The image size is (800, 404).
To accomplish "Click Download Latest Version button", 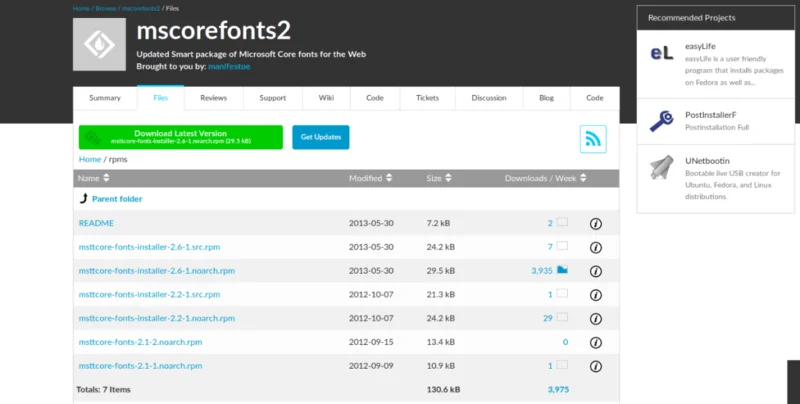I will (181, 137).
